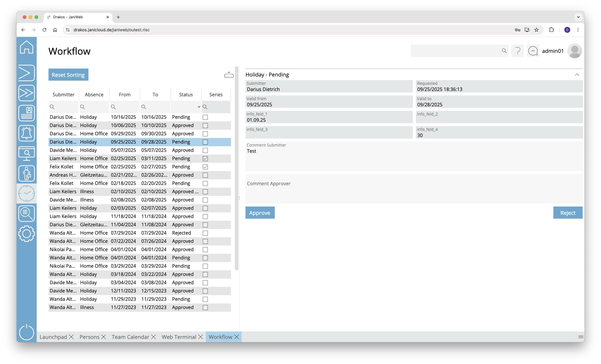
Task: Click the Reset Sorting button
Action: coord(68,75)
